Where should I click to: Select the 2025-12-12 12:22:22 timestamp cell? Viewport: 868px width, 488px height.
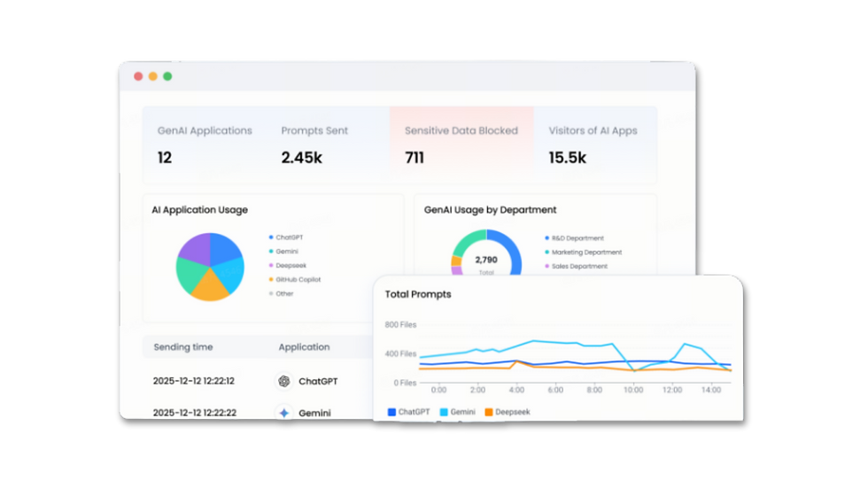[x=194, y=413]
